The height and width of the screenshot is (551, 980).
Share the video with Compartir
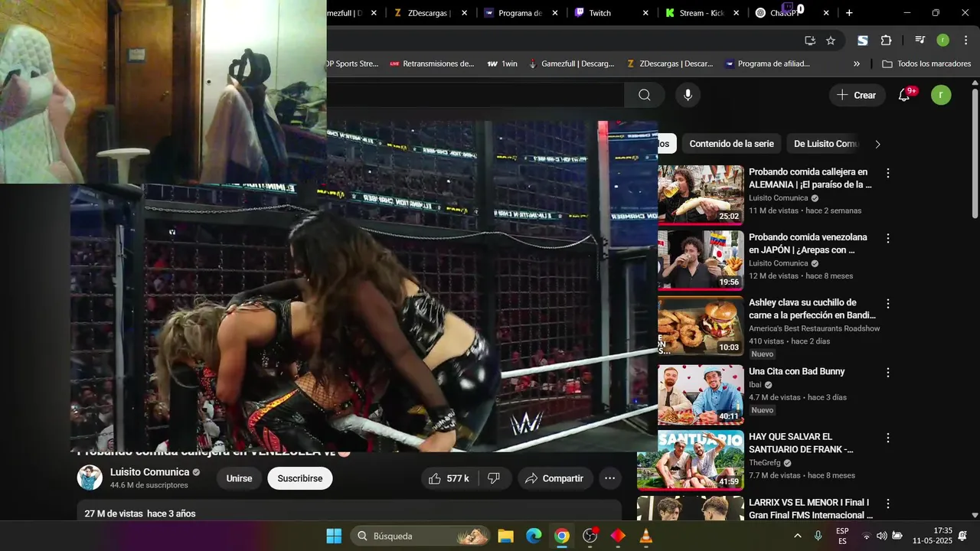[x=555, y=478]
